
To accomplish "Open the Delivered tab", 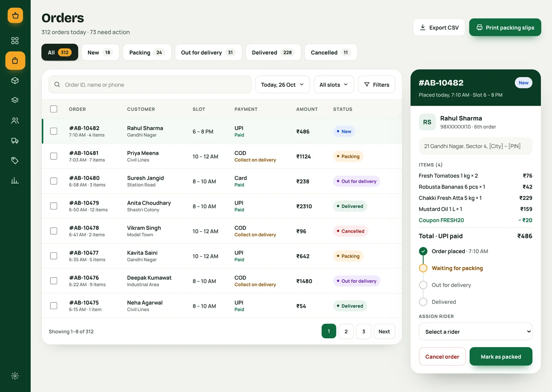I will pos(273,52).
